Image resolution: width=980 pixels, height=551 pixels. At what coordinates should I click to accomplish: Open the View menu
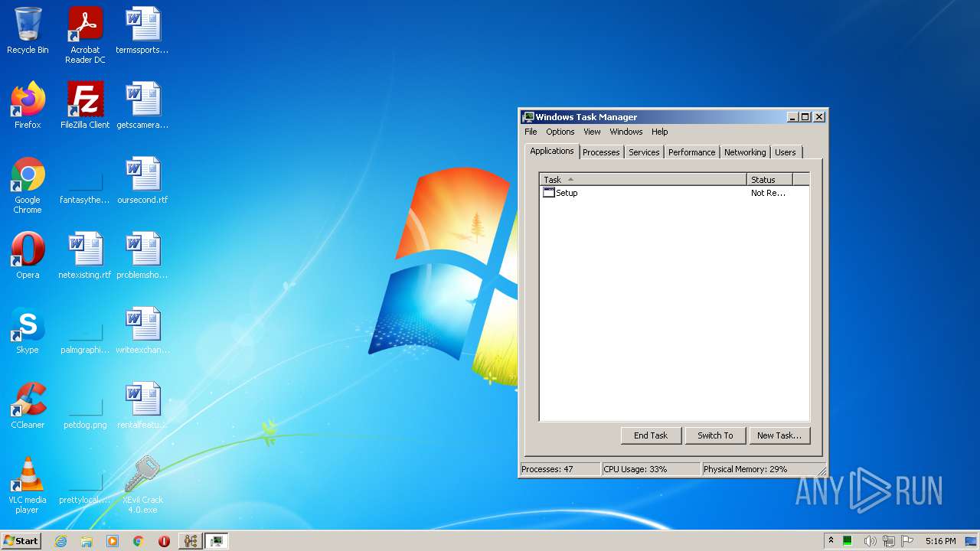pos(592,132)
